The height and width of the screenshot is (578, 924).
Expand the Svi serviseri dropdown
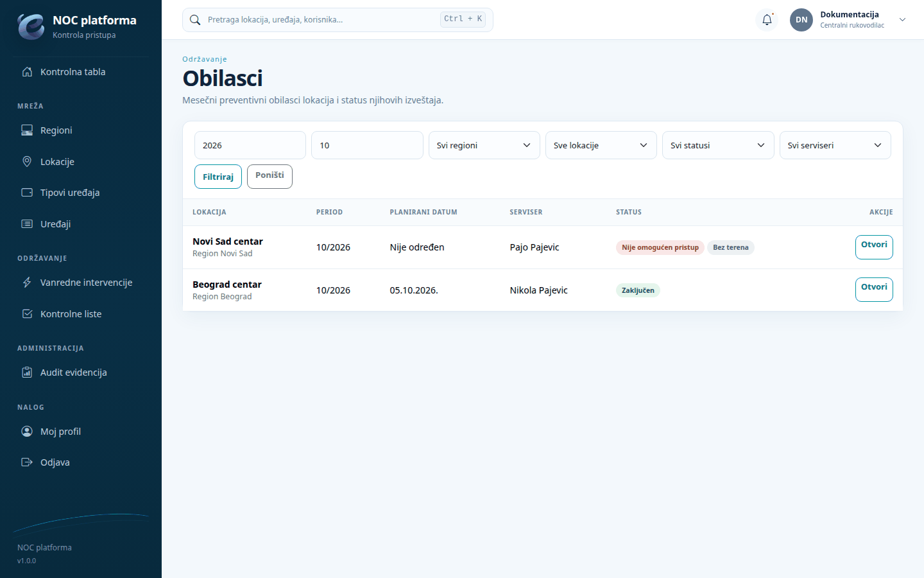click(x=835, y=145)
